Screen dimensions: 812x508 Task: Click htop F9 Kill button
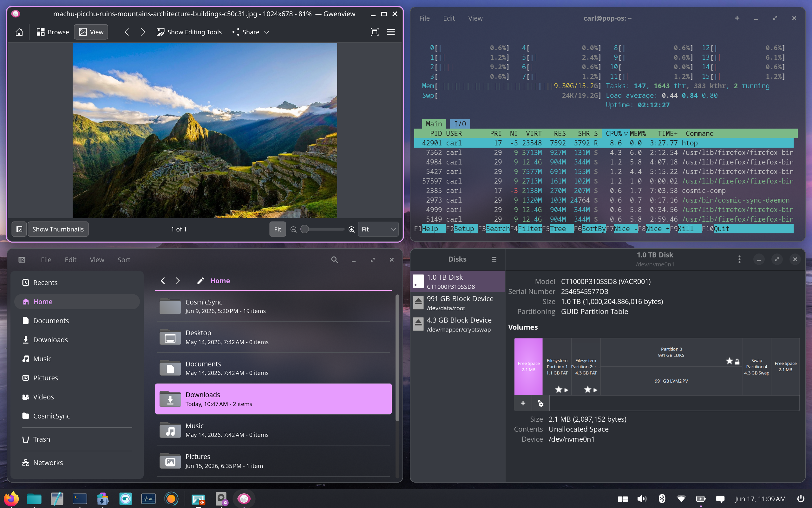[686, 229]
